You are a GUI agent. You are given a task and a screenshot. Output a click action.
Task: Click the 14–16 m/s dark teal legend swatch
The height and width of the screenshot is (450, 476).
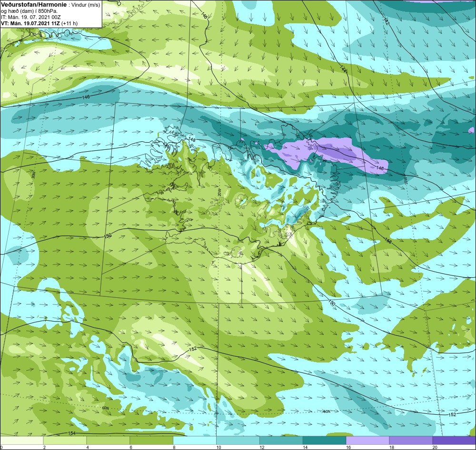coord(324,440)
